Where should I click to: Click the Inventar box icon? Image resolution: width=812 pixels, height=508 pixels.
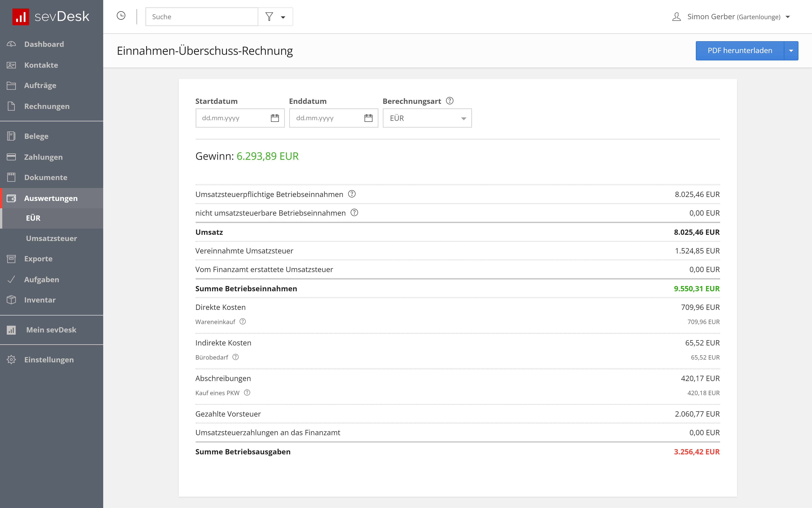11,300
